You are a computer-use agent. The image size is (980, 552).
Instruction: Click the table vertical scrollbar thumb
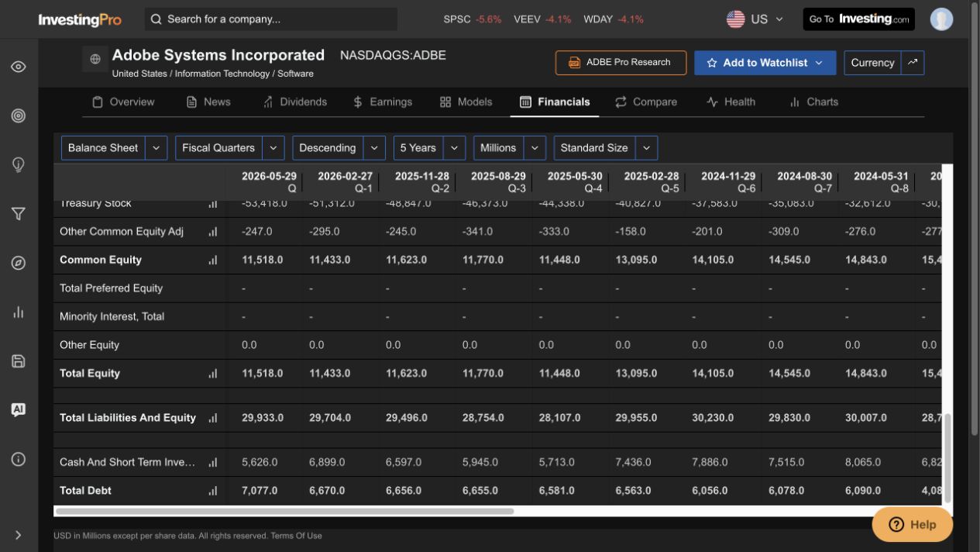point(947,458)
